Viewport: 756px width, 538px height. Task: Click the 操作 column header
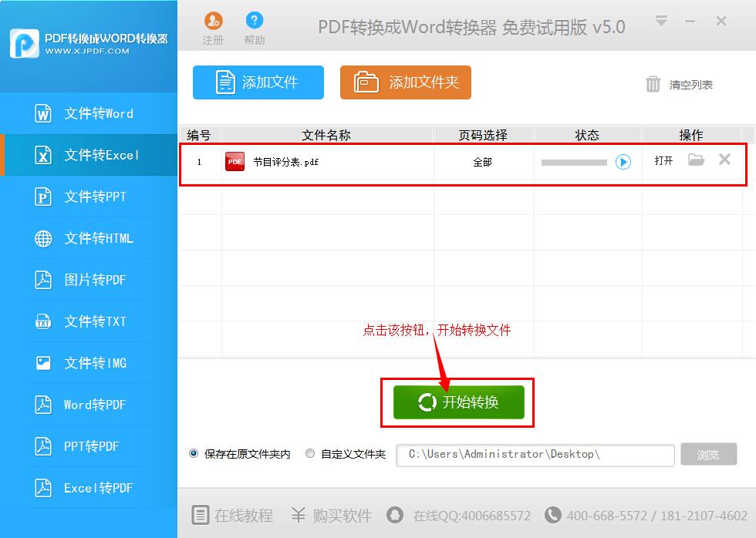point(691,135)
